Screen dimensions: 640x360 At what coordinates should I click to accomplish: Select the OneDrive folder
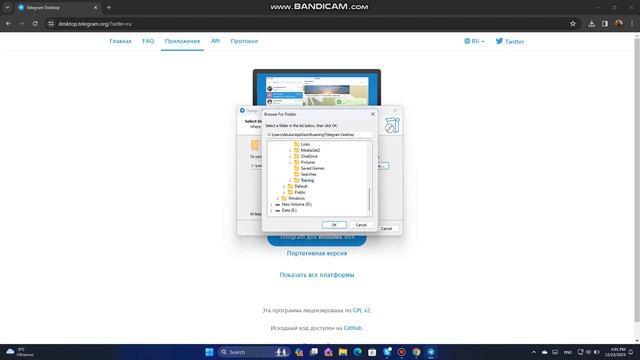click(x=309, y=156)
